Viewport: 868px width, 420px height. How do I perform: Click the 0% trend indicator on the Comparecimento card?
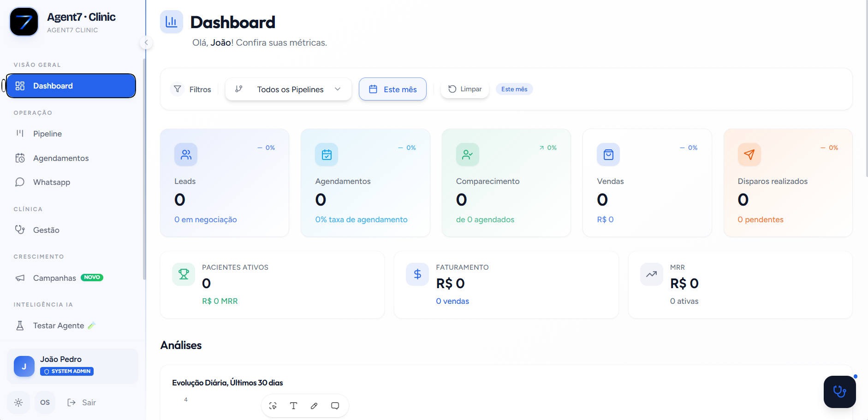pos(548,148)
